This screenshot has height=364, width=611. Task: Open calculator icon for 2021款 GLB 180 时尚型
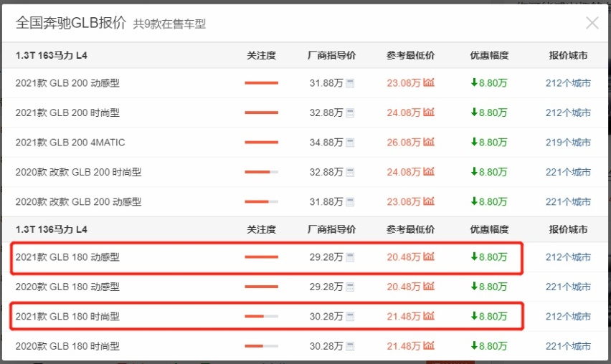tap(350, 317)
